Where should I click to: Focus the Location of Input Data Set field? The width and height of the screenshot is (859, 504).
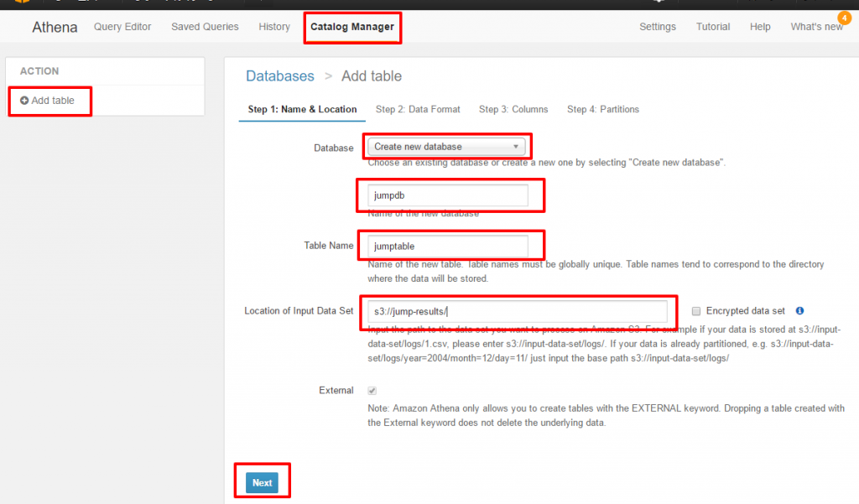tap(518, 311)
